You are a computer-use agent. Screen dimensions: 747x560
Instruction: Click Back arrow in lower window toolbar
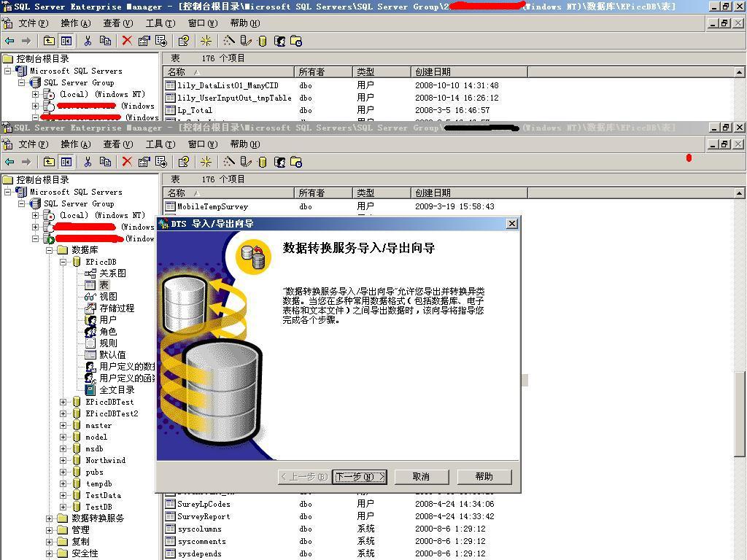click(x=9, y=162)
